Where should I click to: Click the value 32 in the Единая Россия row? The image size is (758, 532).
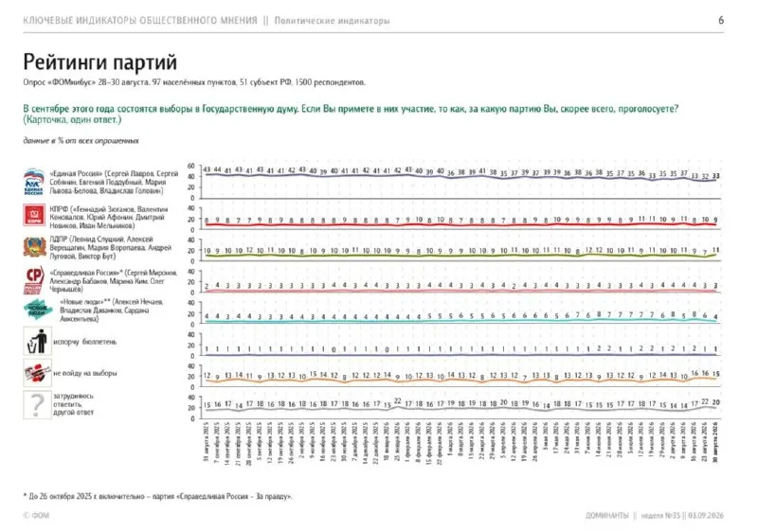[705, 176]
